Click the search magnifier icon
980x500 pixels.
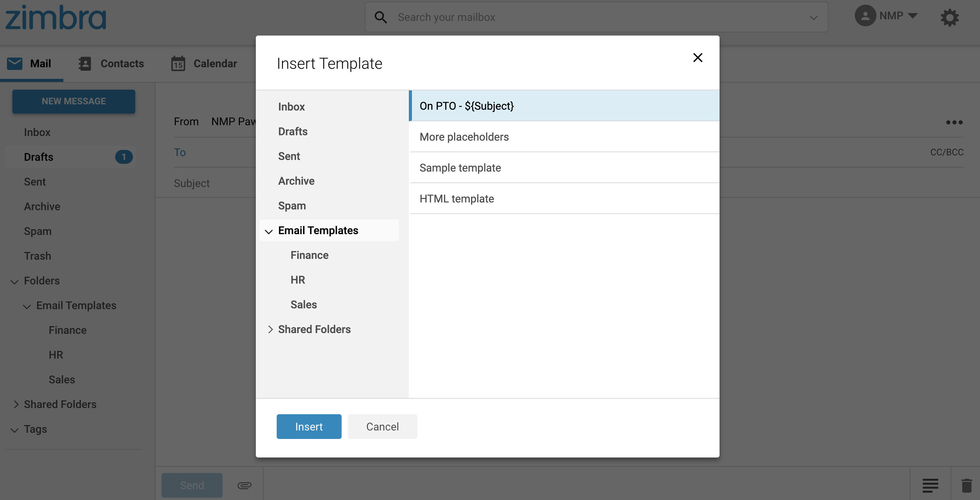381,17
